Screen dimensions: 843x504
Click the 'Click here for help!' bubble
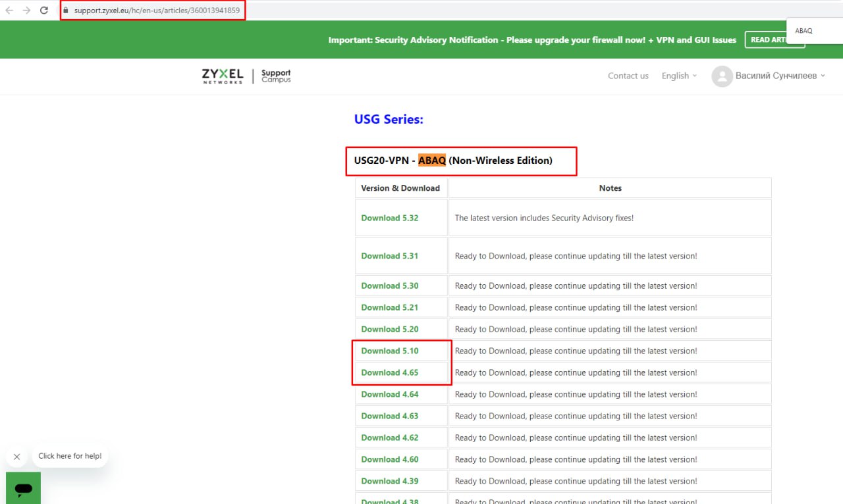pyautogui.click(x=70, y=456)
